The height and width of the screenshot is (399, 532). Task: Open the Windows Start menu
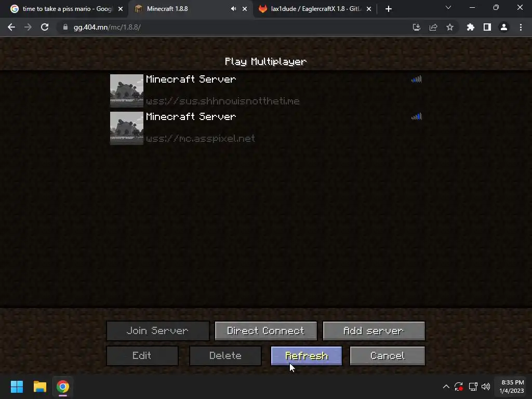click(17, 387)
